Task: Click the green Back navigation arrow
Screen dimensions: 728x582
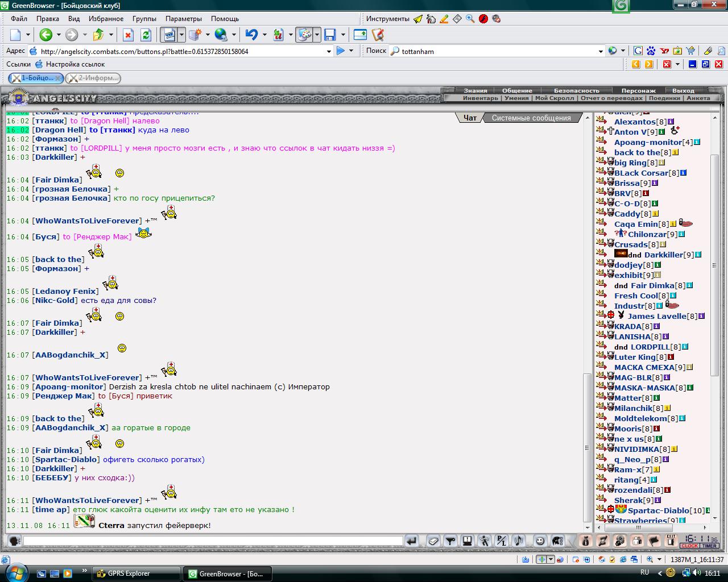Action: coord(46,35)
